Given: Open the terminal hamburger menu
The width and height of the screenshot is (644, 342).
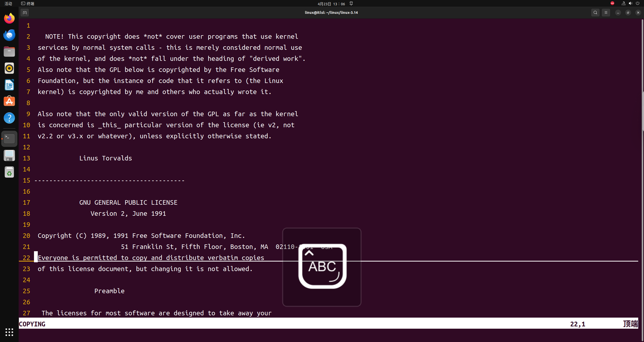Looking at the screenshot, I should tap(606, 13).
